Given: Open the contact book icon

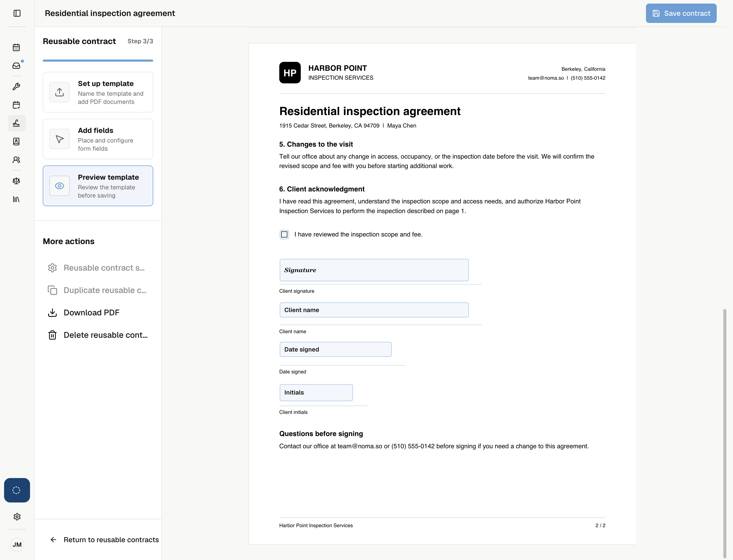Looking at the screenshot, I should (x=16, y=142).
